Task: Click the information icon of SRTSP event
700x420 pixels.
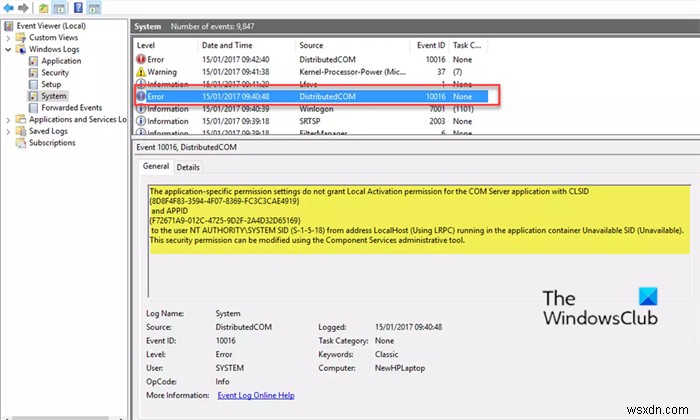Action: pyautogui.click(x=141, y=121)
